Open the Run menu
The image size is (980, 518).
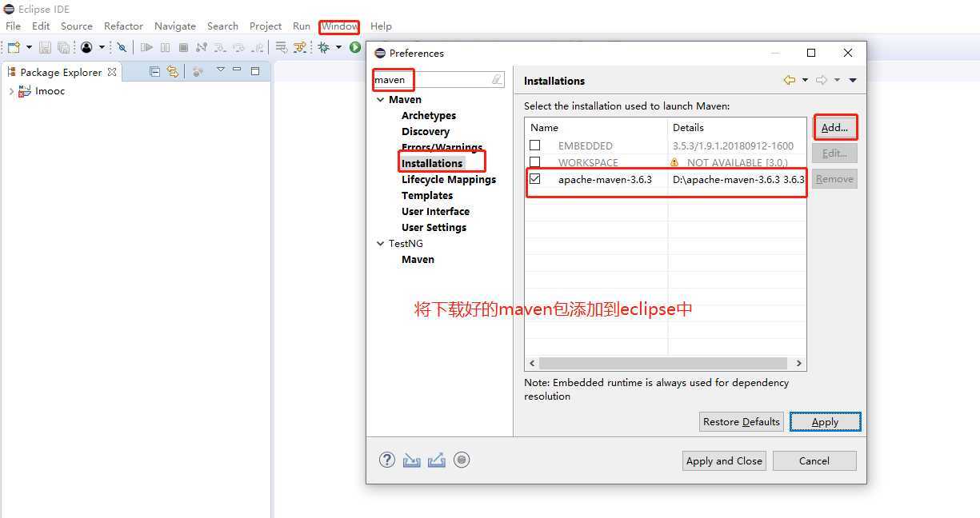tap(302, 26)
